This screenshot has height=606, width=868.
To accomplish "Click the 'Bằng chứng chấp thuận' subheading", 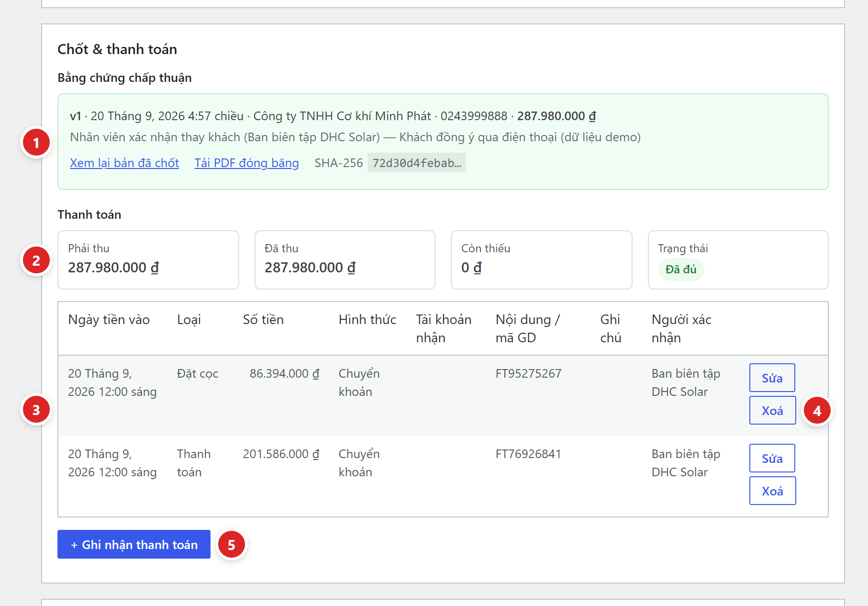I will click(124, 78).
